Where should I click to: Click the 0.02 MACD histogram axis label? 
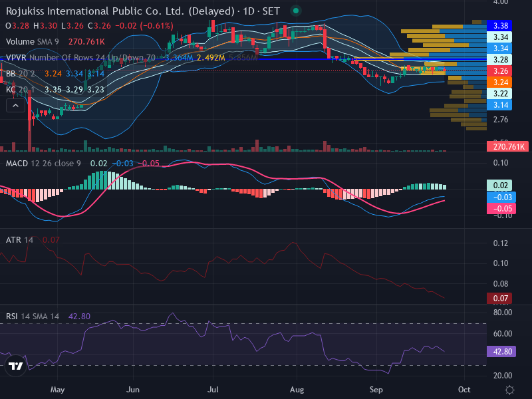click(499, 186)
